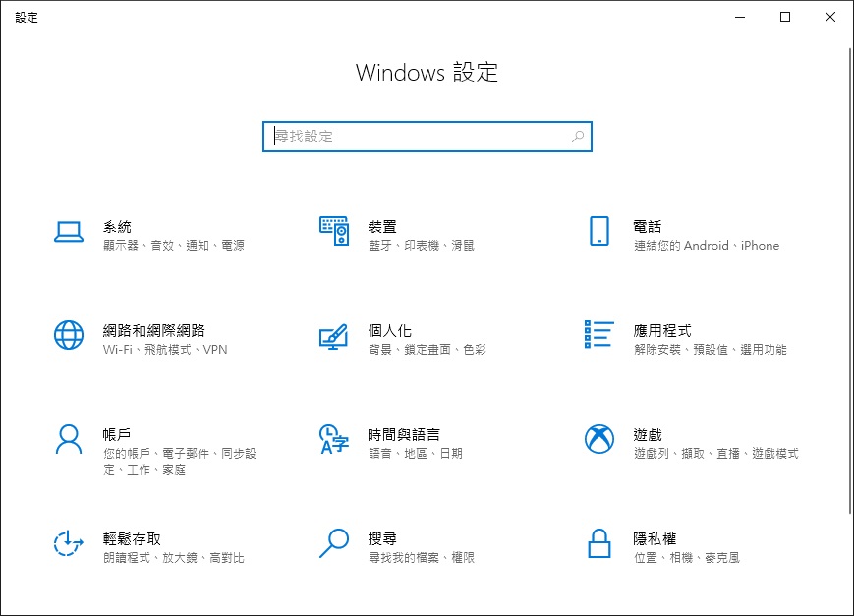Open the 遊戲 Xbox icon
Screen dimensions: 854x616
coord(599,439)
